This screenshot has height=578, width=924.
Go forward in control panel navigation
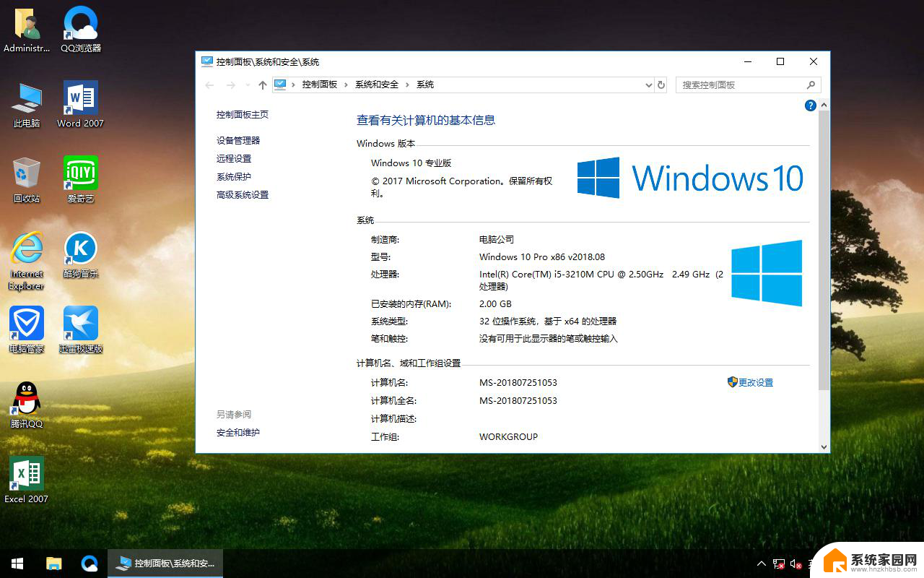tap(231, 85)
